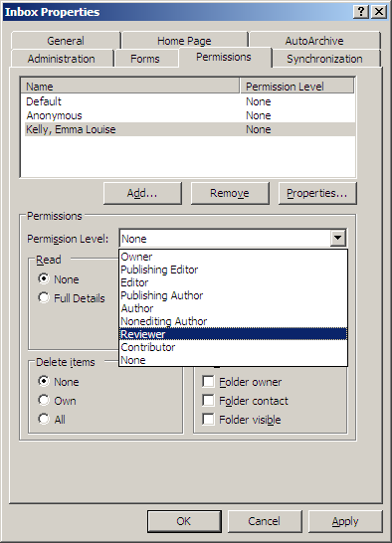Screen dimensions: 392x543
Task: Choose None at bottom of dropdown list
Action: [233, 360]
